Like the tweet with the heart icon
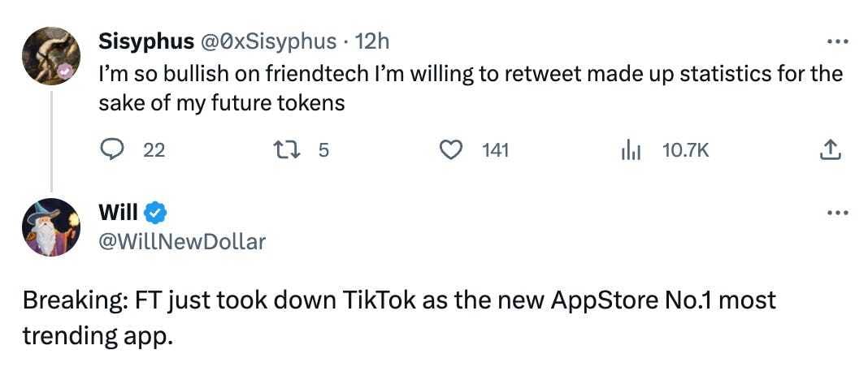 pyautogui.click(x=451, y=149)
